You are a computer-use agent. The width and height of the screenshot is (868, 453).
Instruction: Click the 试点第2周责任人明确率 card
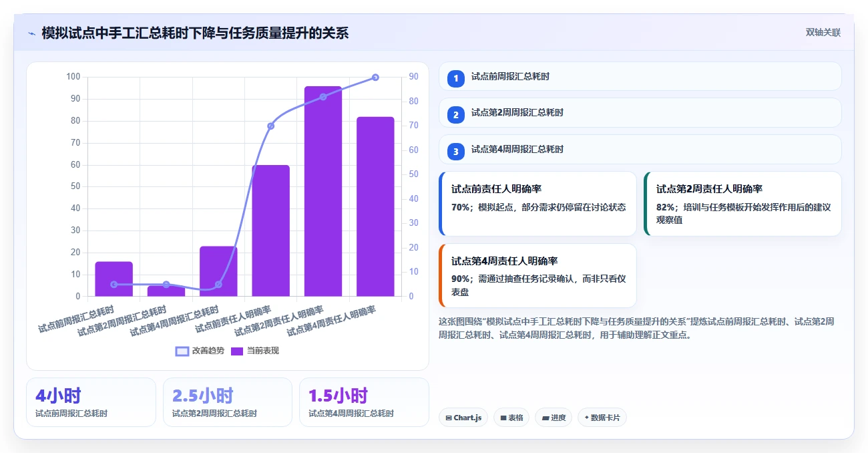pyautogui.click(x=742, y=204)
